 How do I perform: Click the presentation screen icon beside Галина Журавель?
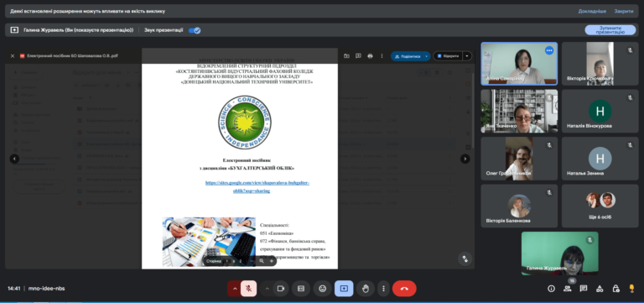pyautogui.click(x=14, y=30)
